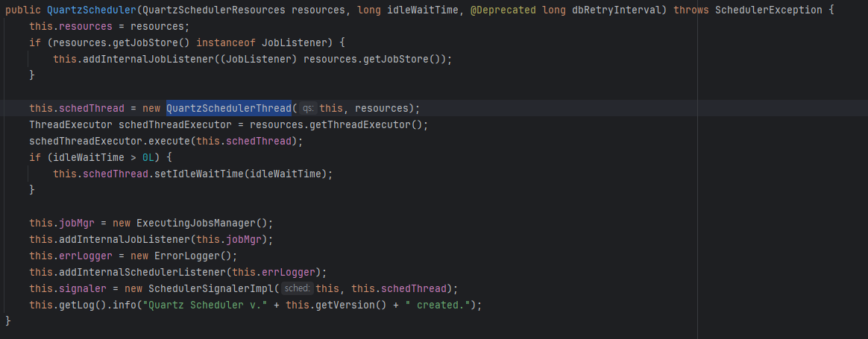Click the 'public' keyword
868x339 pixels.
pos(23,10)
